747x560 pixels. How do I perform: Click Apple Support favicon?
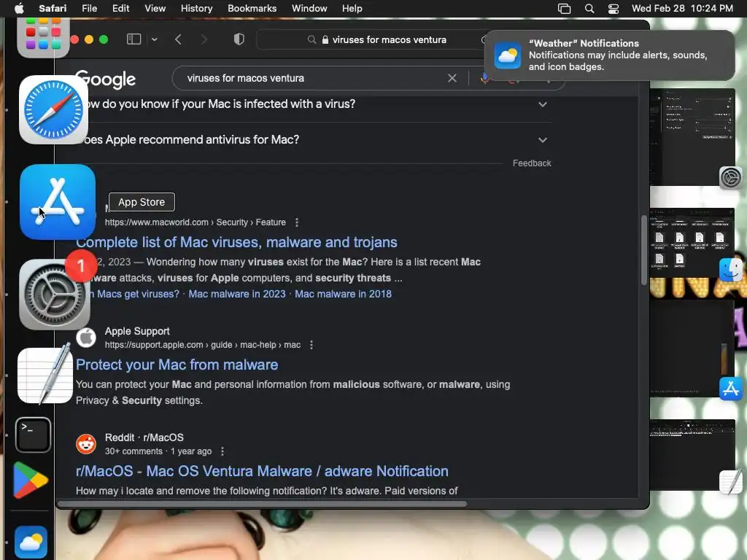pos(86,338)
